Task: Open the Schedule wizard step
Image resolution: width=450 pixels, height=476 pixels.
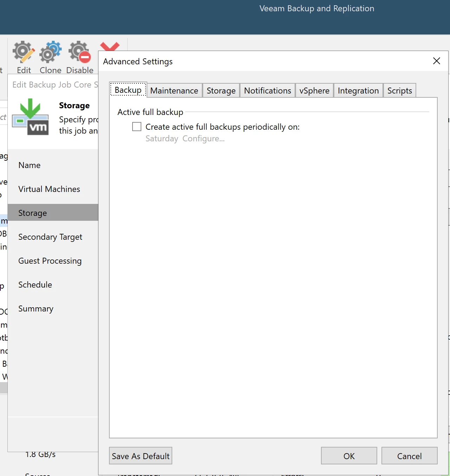Action: (x=35, y=285)
